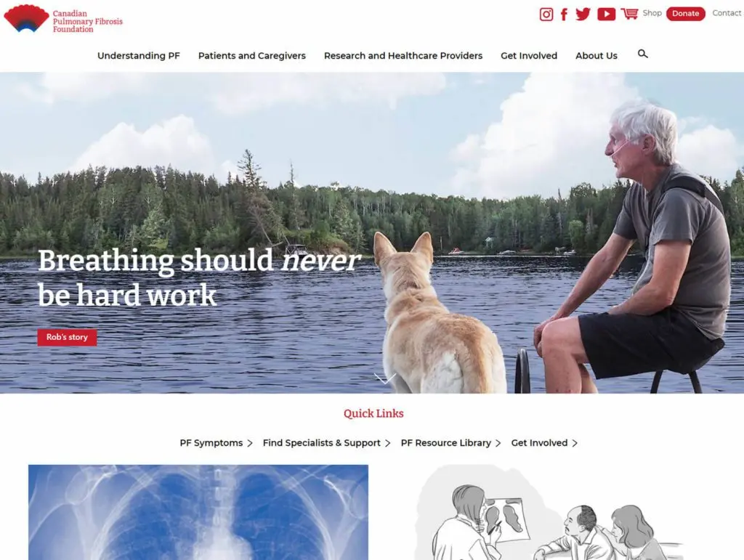This screenshot has height=560, width=744.
Task: Open the Instagram icon link
Action: [x=546, y=15]
